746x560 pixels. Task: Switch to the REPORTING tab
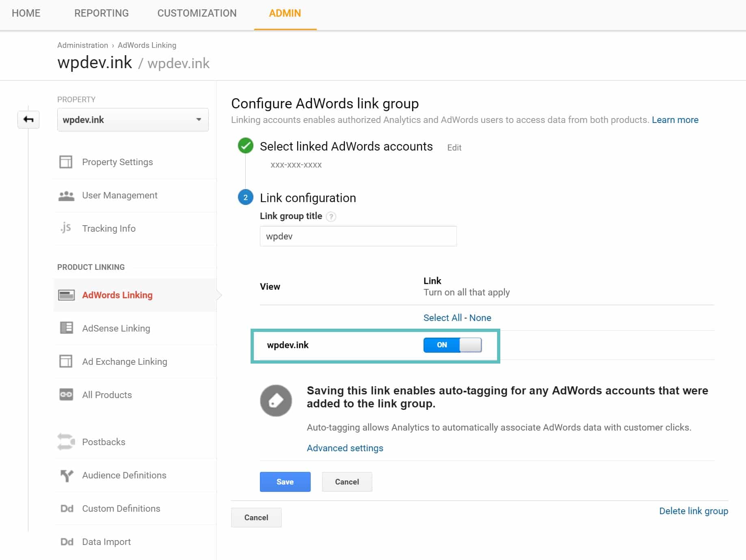pos(101,13)
